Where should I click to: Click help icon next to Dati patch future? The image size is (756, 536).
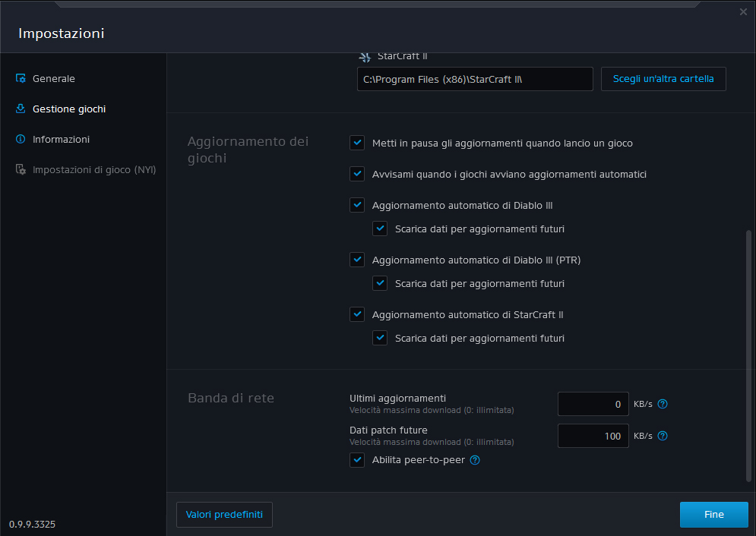(663, 436)
